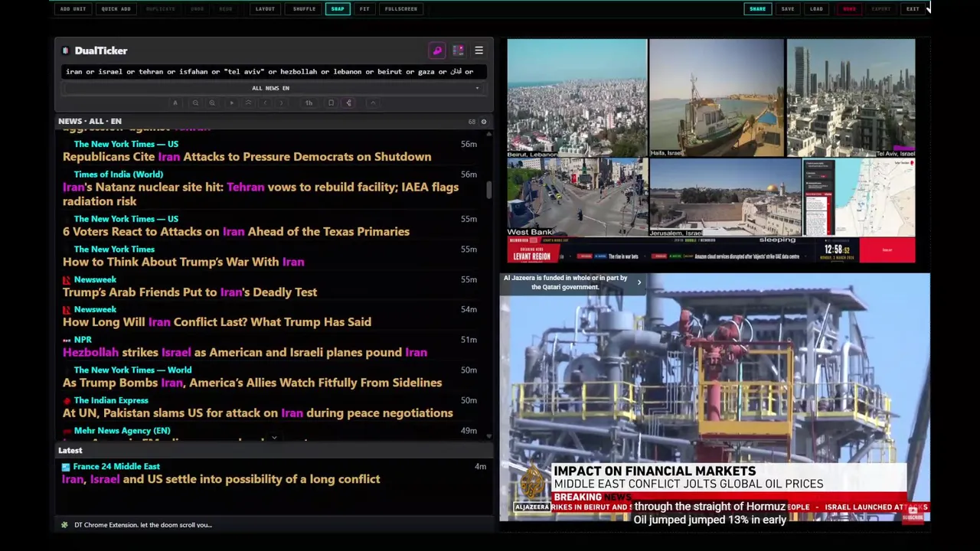Click the YouTube subscribe icon on video
The height and width of the screenshot is (551, 980).
click(913, 514)
